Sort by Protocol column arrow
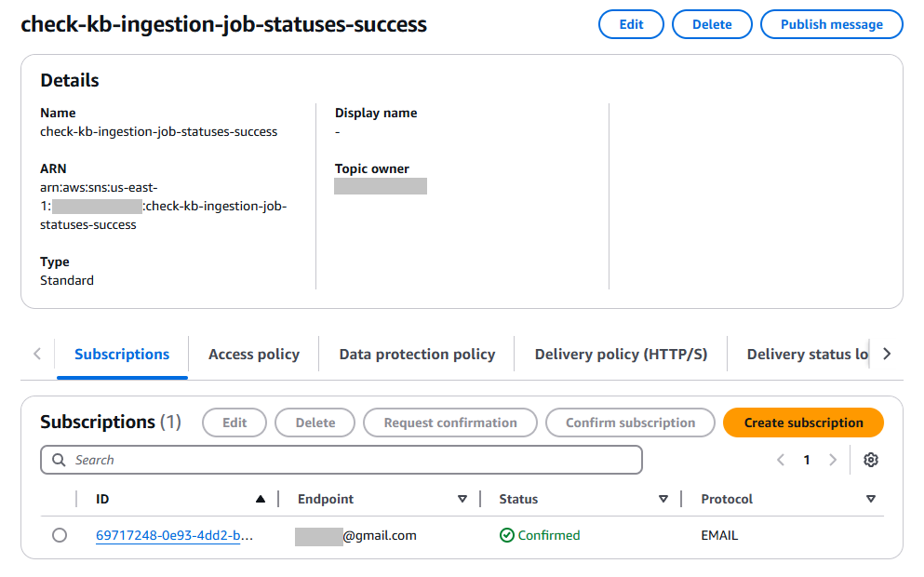Screen dimensions: 924x577 click(870, 499)
